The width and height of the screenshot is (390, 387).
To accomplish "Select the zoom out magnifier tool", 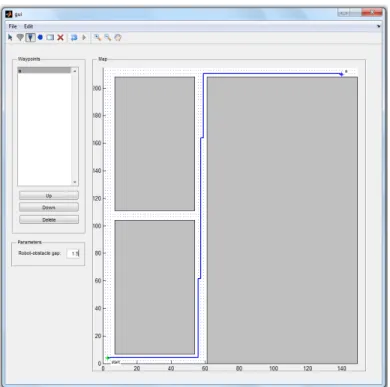I will (108, 37).
